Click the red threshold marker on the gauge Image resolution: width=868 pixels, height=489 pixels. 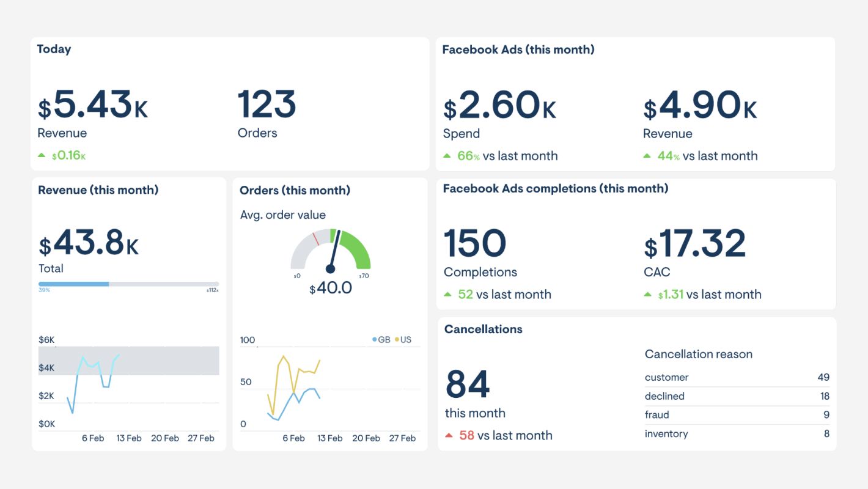click(x=316, y=238)
